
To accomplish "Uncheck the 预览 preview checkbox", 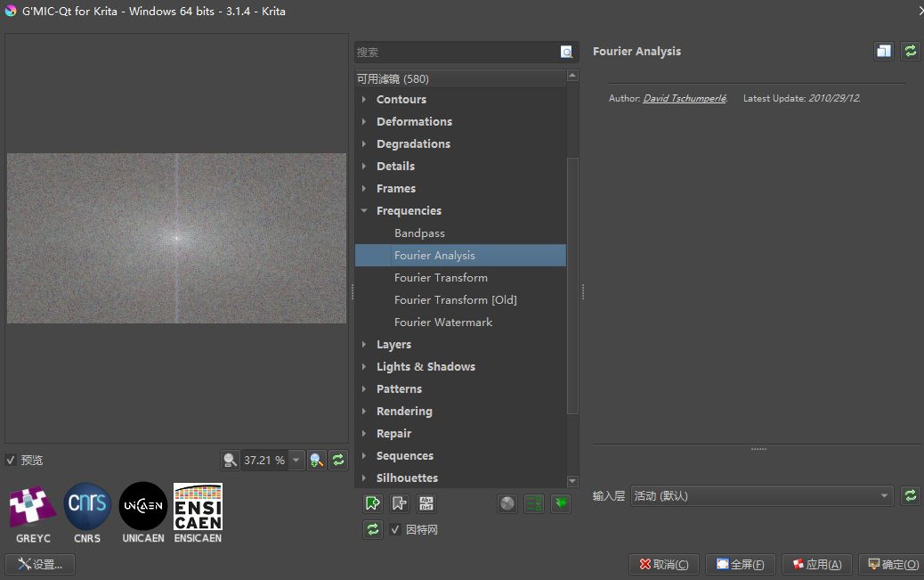I will pyautogui.click(x=11, y=460).
